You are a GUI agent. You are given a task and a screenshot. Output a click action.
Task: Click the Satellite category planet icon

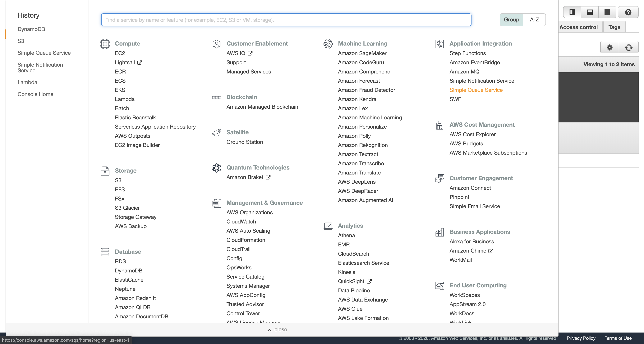[x=216, y=133]
